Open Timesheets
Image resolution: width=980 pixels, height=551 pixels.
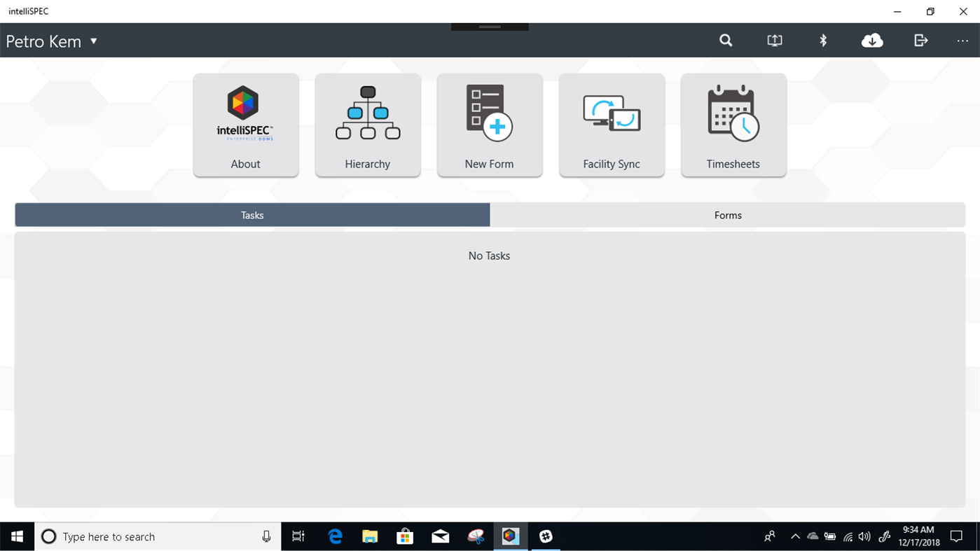(x=733, y=125)
